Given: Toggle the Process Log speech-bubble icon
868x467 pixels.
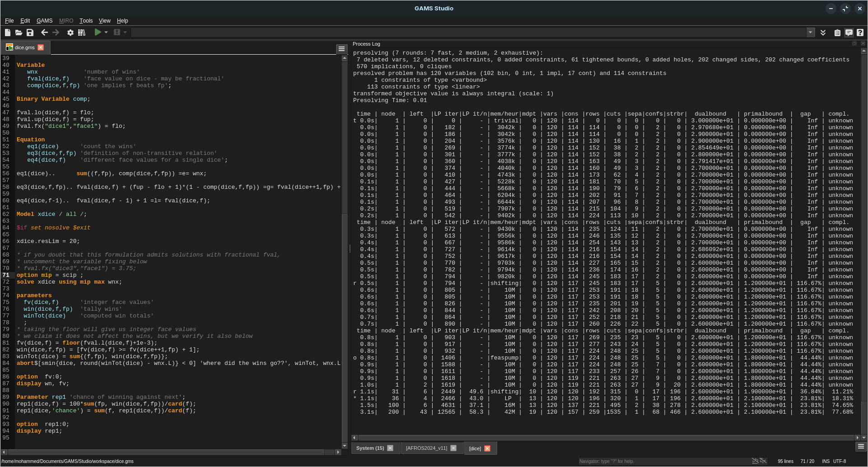Looking at the screenshot, I should coord(849,33).
